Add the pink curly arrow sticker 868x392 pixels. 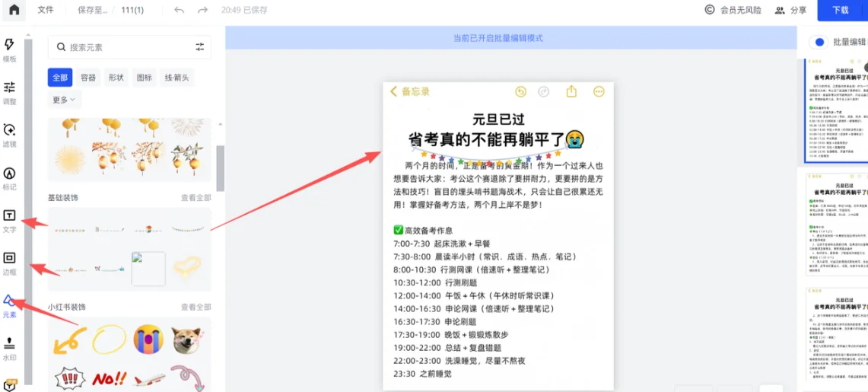187,378
